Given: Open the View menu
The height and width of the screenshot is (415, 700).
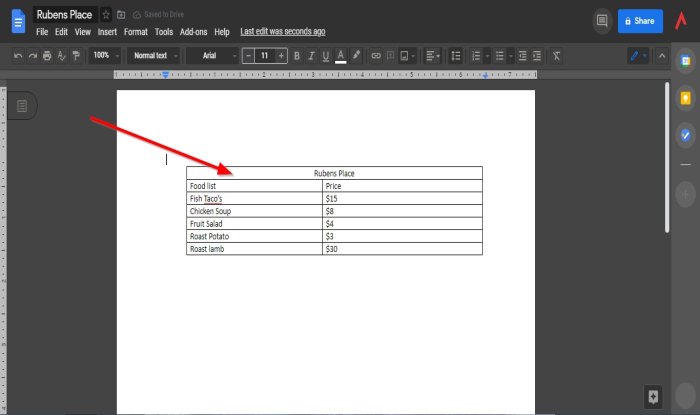Looking at the screenshot, I should (83, 32).
